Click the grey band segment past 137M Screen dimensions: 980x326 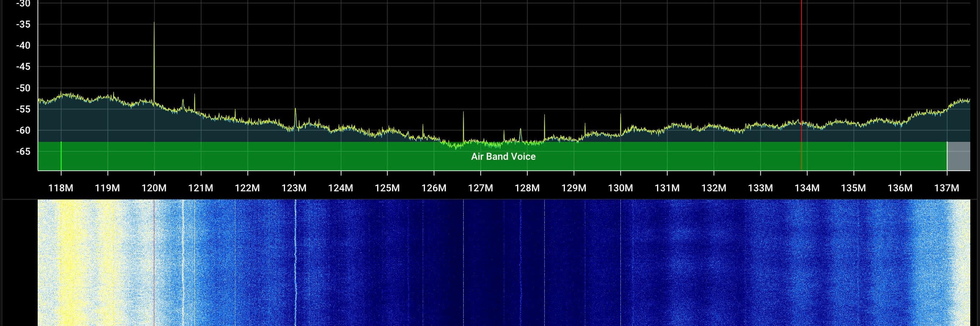click(x=958, y=156)
